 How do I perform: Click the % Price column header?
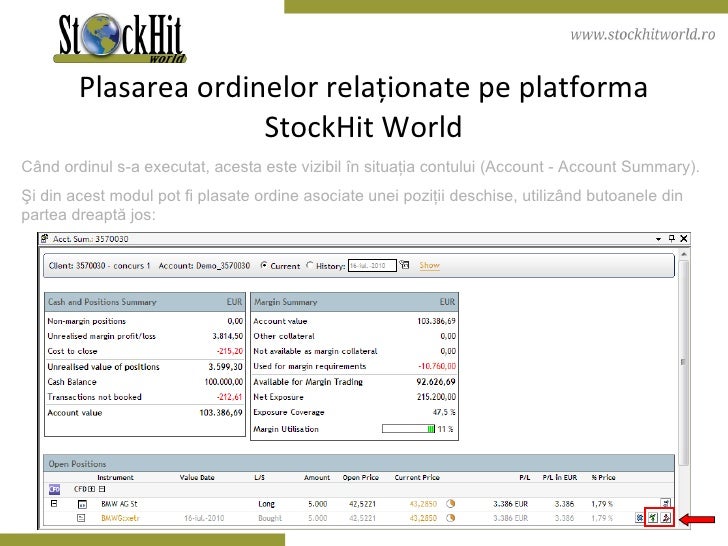pyautogui.click(x=604, y=477)
